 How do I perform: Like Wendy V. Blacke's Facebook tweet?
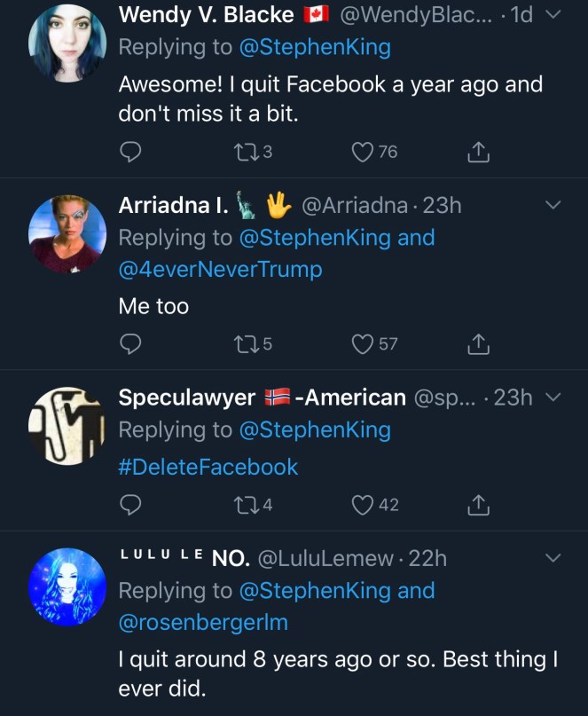coord(363,153)
